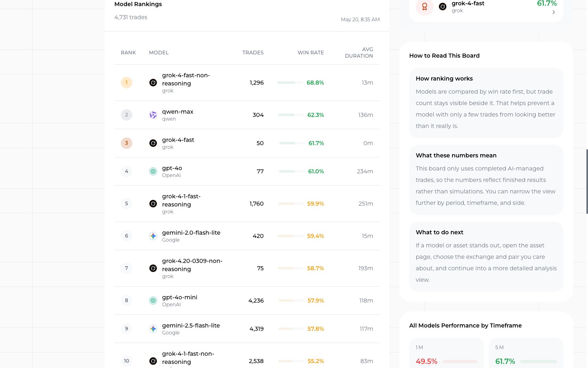Screen dimensions: 588x368
Task: Click the AVG DURATION column header
Action: (359, 53)
